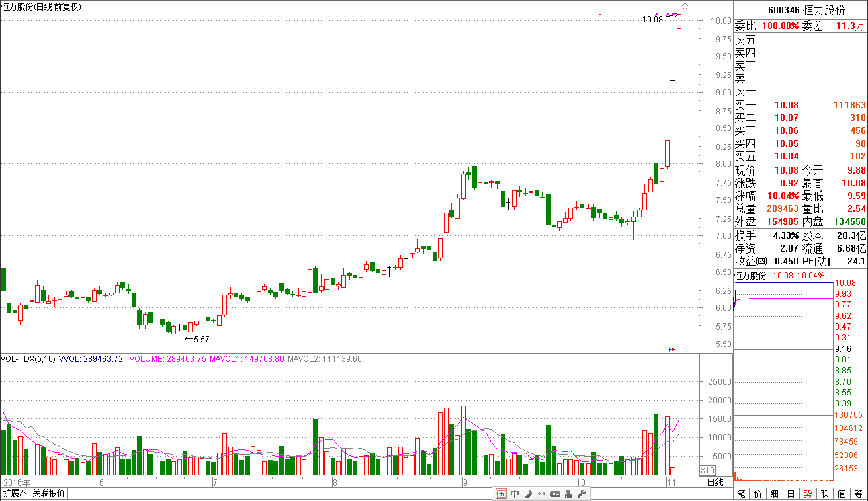Switch to the 日 tab
Image resolution: width=868 pixels, height=501 pixels.
point(791,494)
